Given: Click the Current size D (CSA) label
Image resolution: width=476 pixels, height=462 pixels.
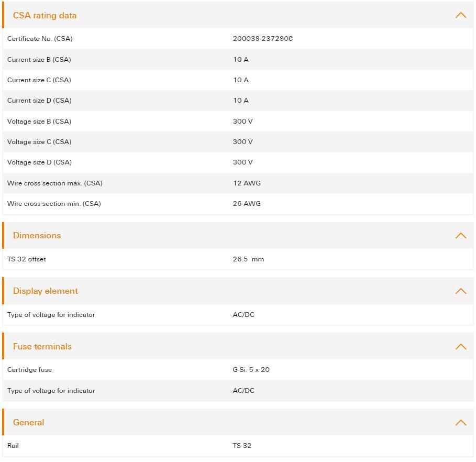Looking at the screenshot, I should pyautogui.click(x=39, y=101).
